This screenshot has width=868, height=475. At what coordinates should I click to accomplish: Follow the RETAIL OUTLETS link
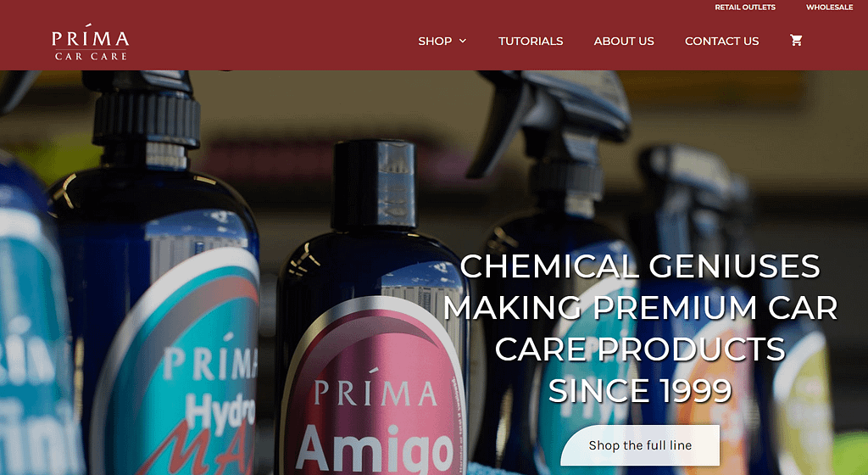(x=744, y=7)
